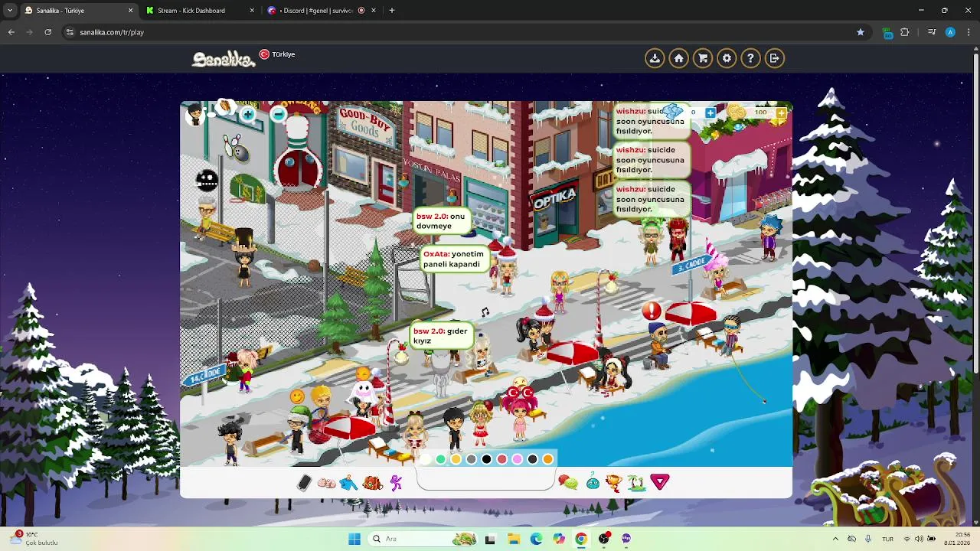Viewport: 980px width, 551px height.
Task: Click the bowling pins and ball icon
Action: [x=237, y=147]
